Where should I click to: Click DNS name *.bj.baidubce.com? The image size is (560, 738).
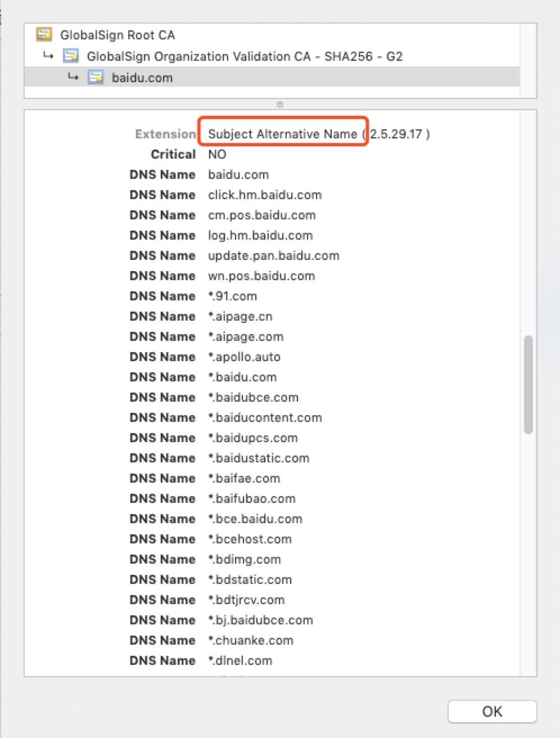point(261,620)
